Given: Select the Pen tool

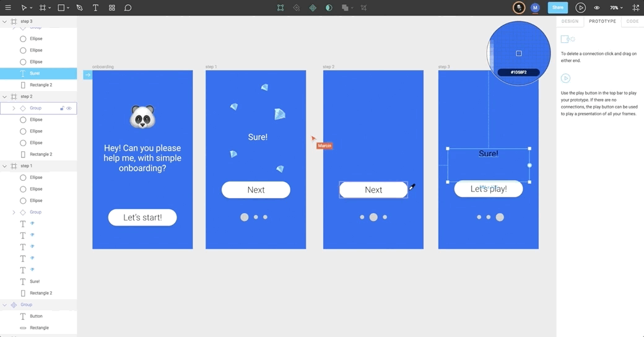Looking at the screenshot, I should 80,8.
